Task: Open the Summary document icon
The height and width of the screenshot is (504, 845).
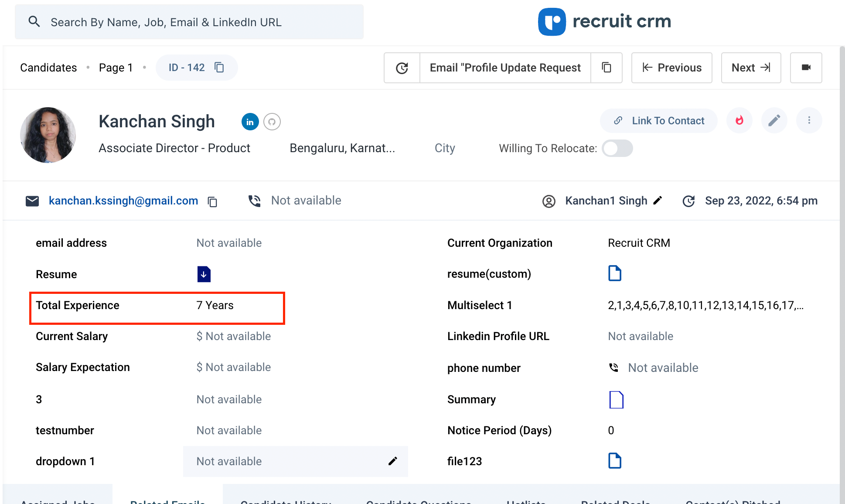Action: coord(616,400)
